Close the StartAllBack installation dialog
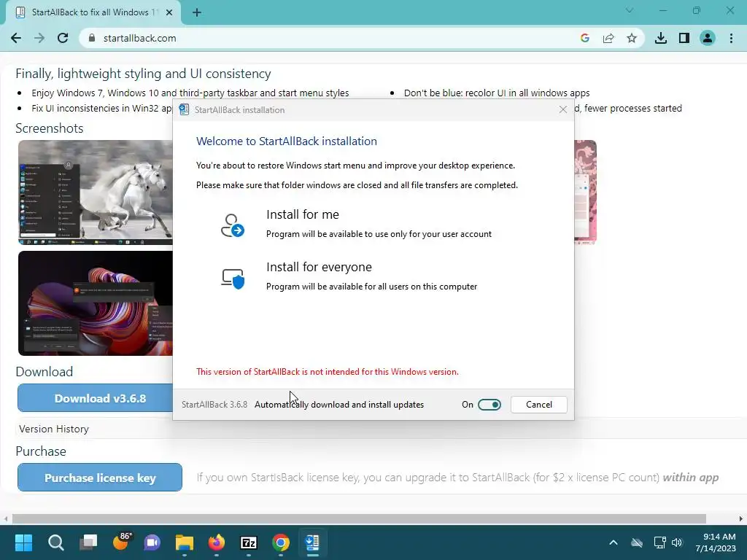 click(563, 109)
